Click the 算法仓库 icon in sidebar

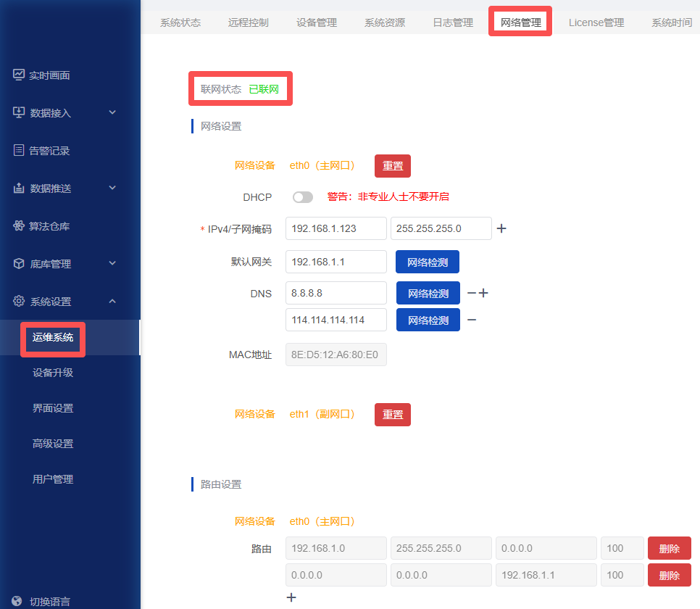19,225
